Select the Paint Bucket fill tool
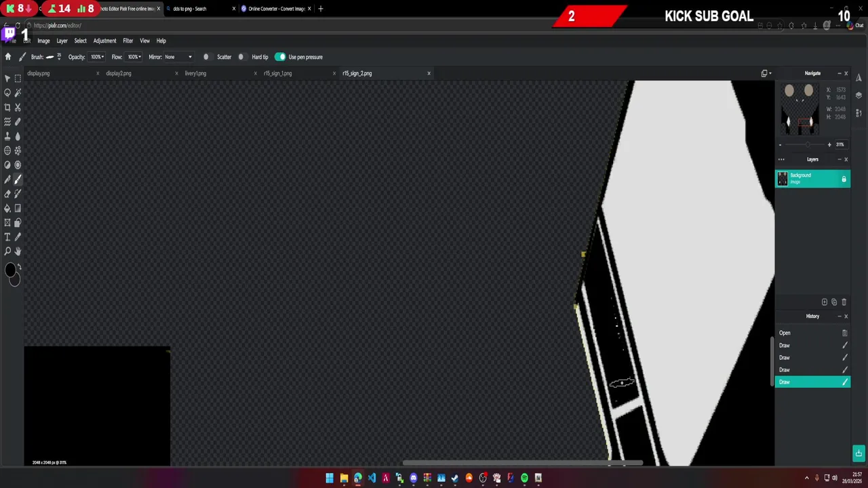 [7, 208]
